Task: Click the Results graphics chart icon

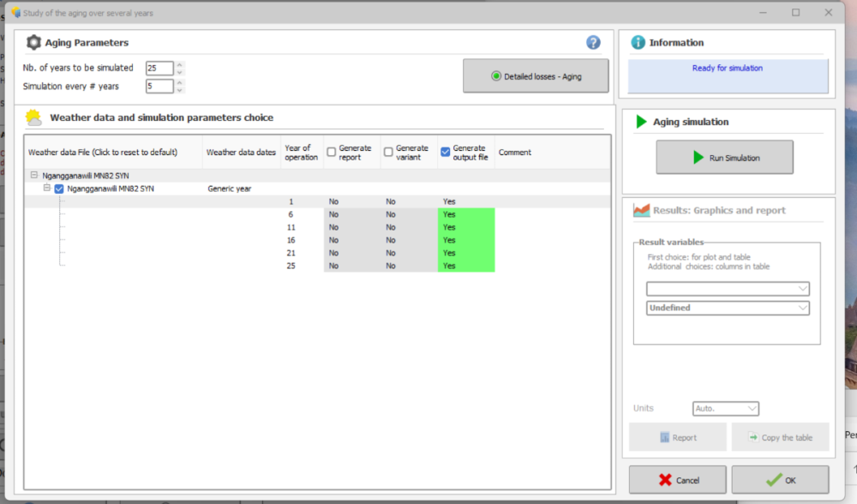Action: (x=641, y=210)
